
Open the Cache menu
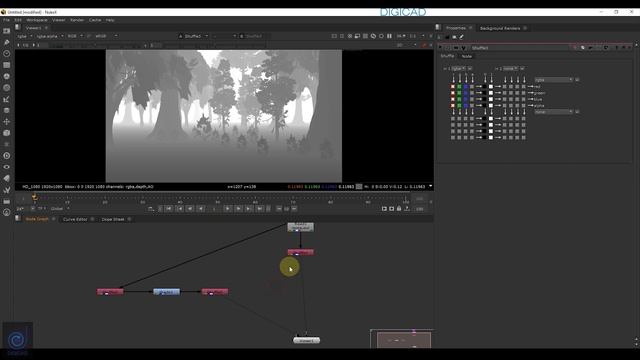coord(95,20)
